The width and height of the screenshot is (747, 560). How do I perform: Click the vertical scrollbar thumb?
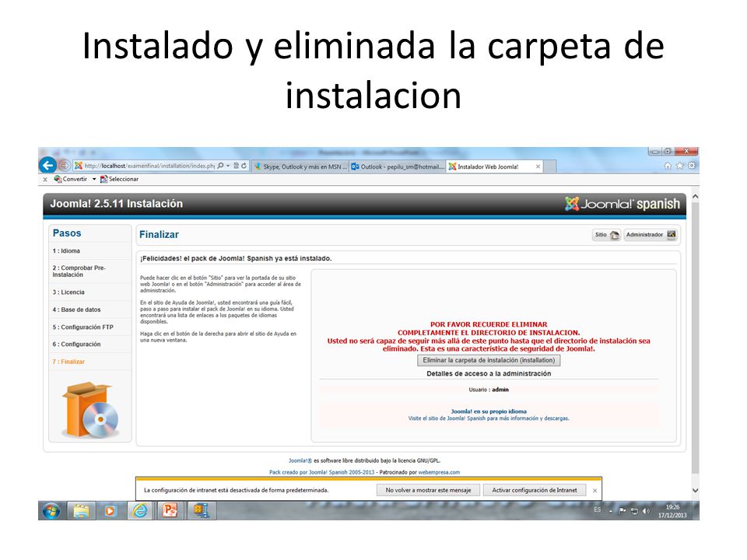click(695, 338)
